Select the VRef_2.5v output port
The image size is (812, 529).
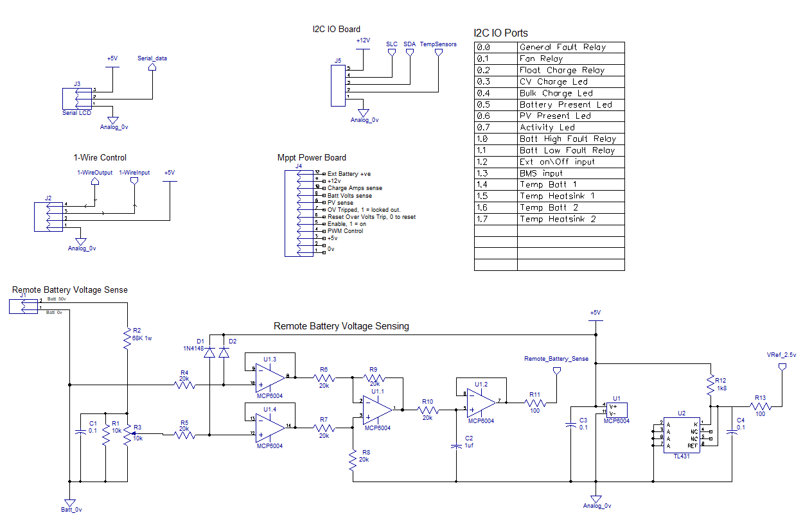pos(782,367)
